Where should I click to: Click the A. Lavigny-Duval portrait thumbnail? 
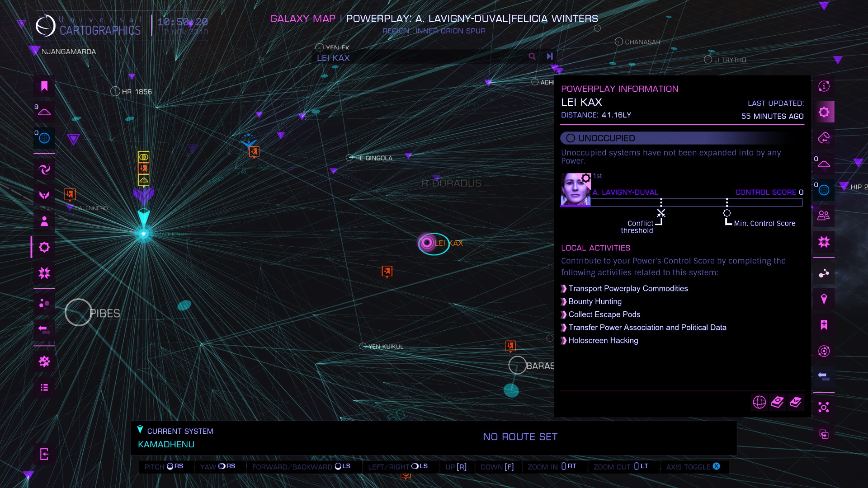pyautogui.click(x=576, y=189)
